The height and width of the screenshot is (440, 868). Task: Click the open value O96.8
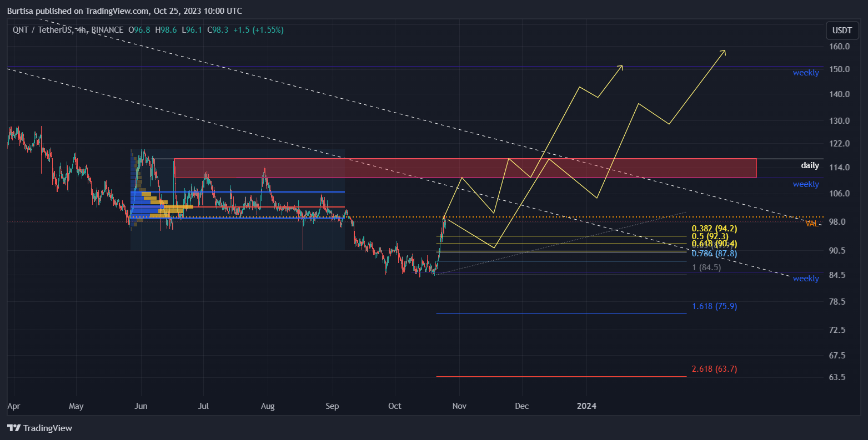(x=139, y=30)
